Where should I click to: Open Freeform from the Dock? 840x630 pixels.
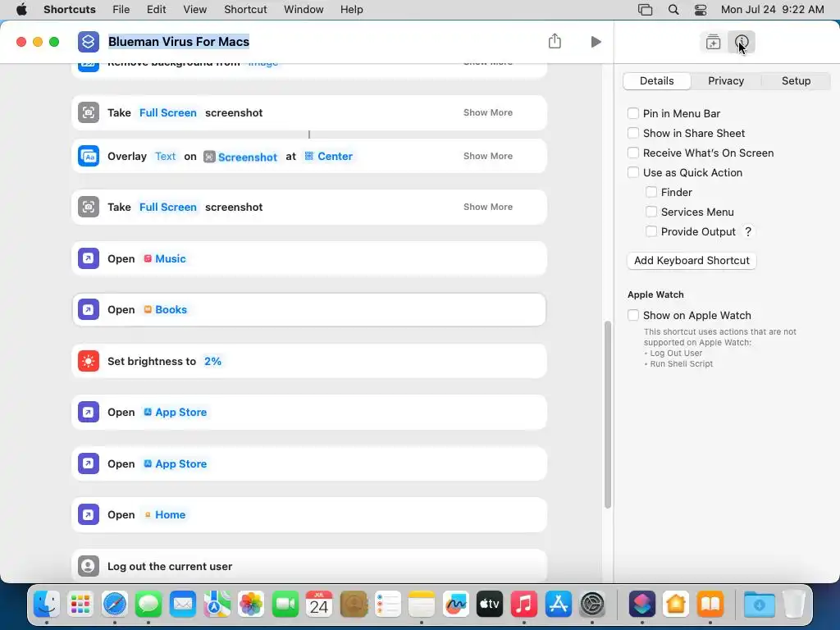[455, 605]
